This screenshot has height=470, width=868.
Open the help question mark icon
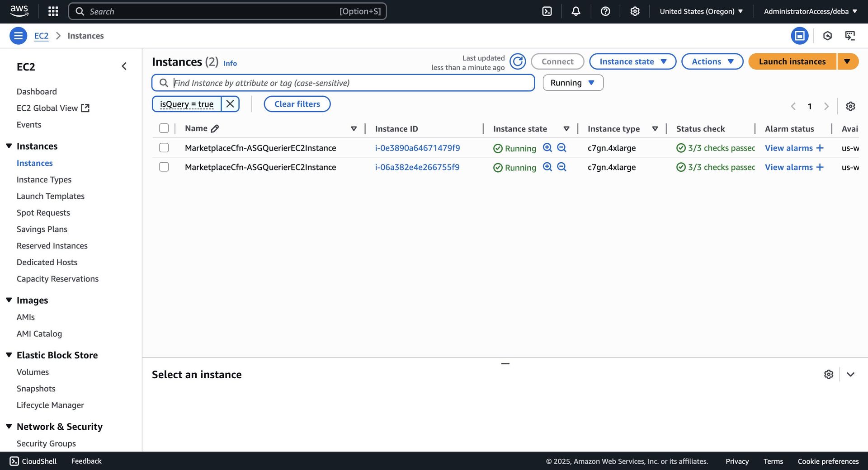click(x=605, y=11)
